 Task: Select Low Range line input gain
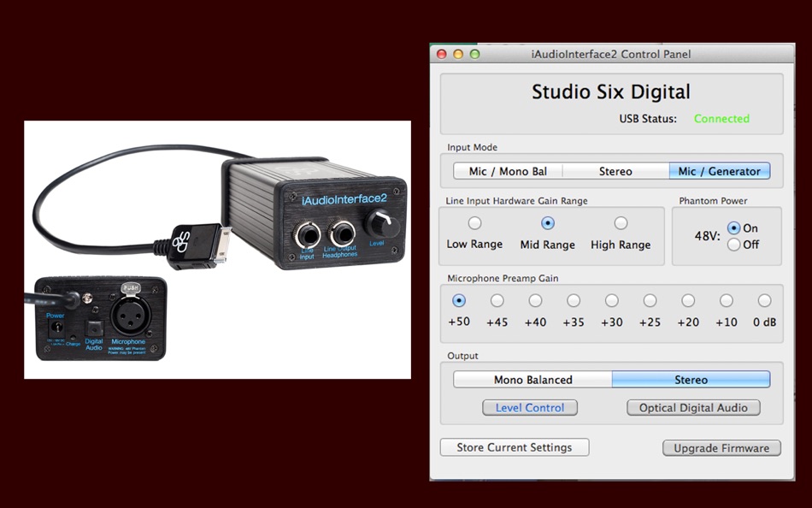[x=474, y=223]
